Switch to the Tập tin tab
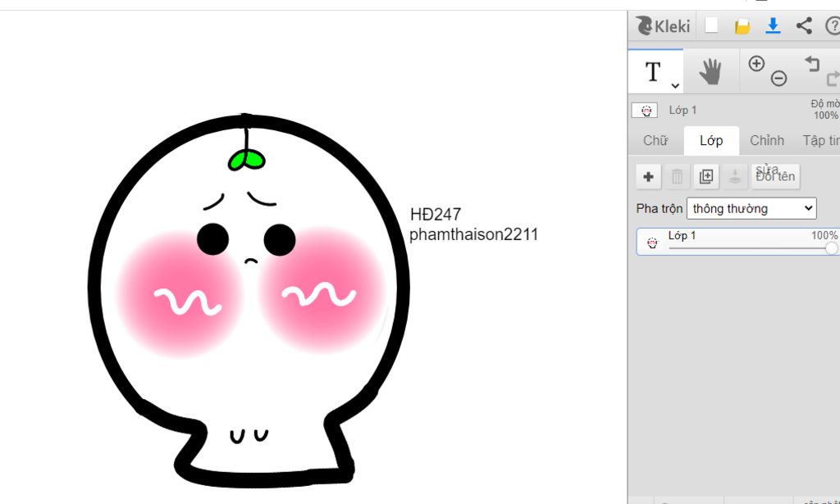Screen dimensions: 840x504 (819, 141)
